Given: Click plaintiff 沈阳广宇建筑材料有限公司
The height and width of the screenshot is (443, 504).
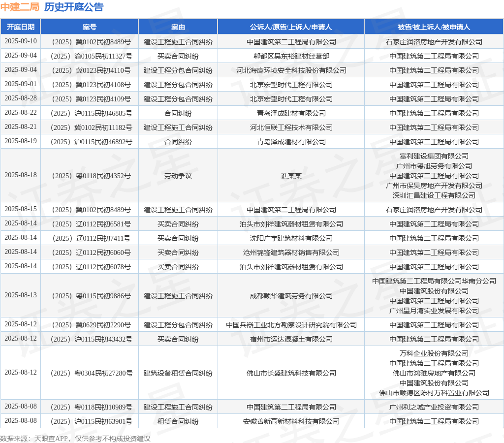Looking at the screenshot, I should click(291, 238).
